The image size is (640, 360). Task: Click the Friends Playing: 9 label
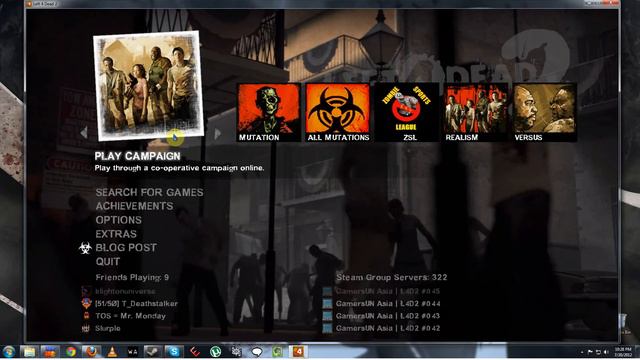pyautogui.click(x=132, y=278)
